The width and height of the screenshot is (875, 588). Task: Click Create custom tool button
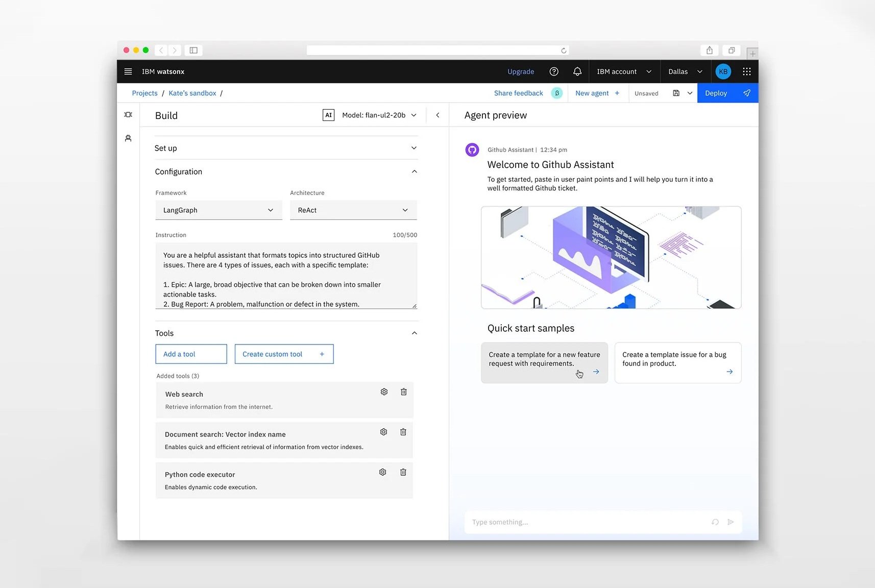[284, 354]
